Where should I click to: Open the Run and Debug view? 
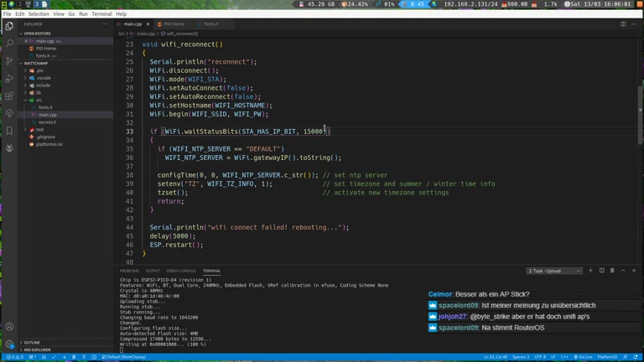(9, 78)
